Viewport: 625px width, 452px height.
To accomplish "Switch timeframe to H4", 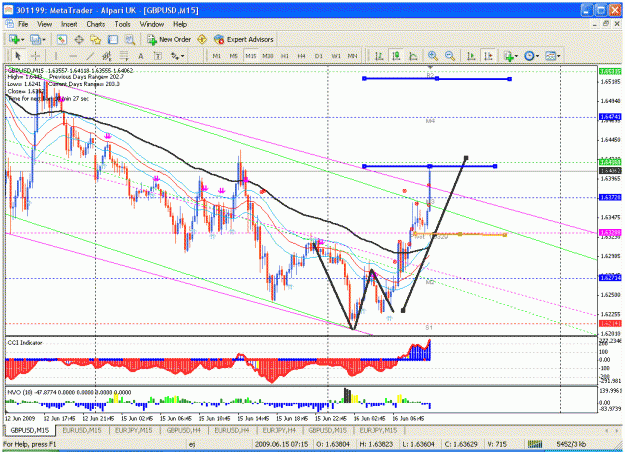I will 301,56.
